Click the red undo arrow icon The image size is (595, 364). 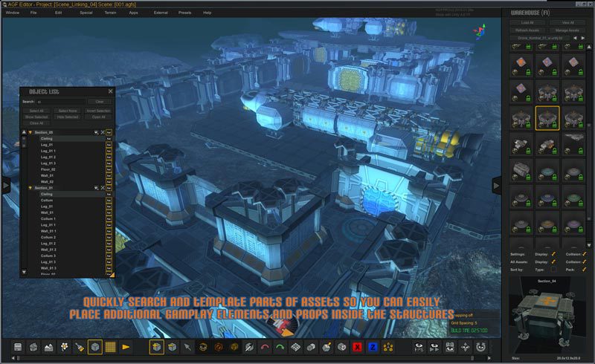point(265,347)
